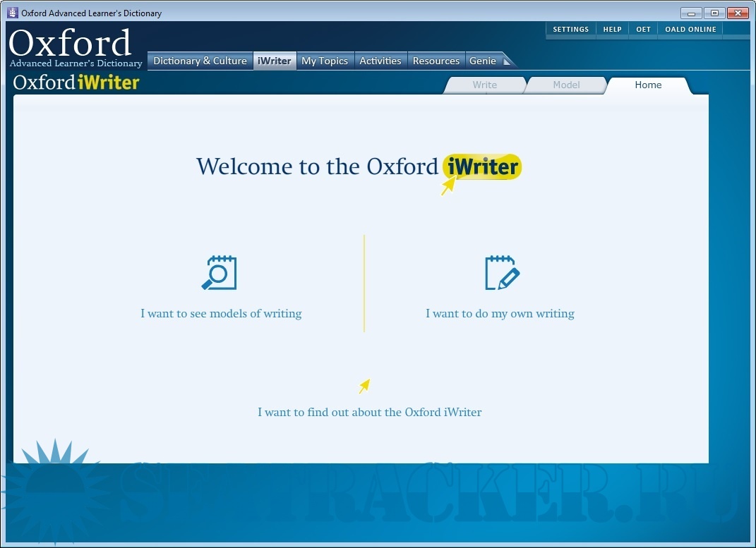Screen dimensions: 756x548
Task: Click the Oxford iWriter logo at top left
Action: click(76, 83)
